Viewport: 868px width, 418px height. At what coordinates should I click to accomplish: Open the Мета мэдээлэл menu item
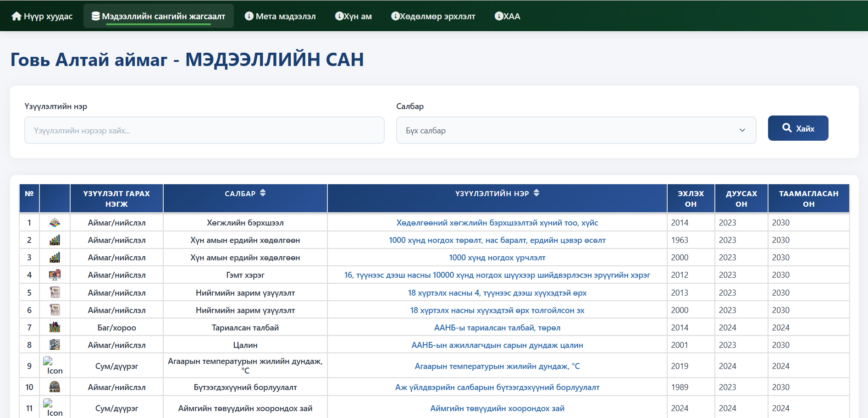click(280, 16)
